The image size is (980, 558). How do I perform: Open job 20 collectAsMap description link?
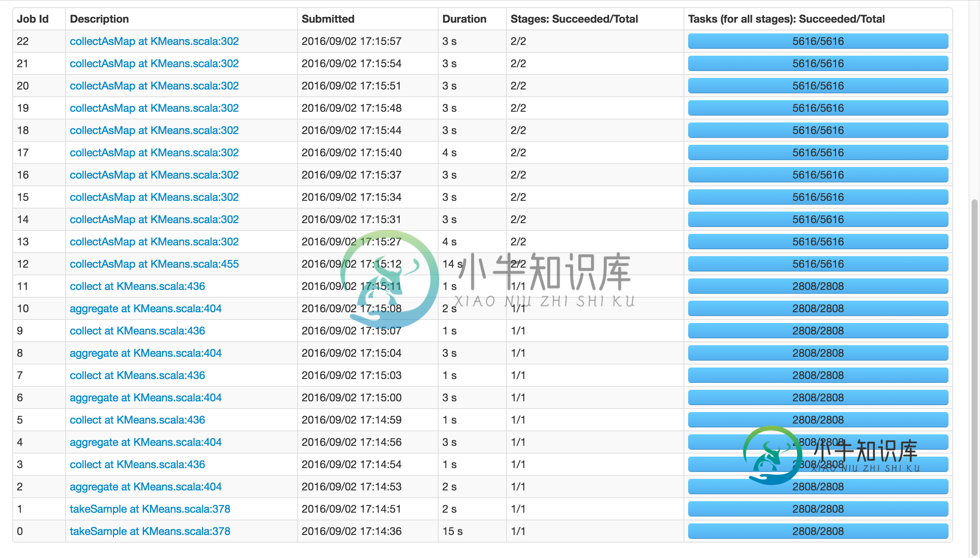click(154, 86)
